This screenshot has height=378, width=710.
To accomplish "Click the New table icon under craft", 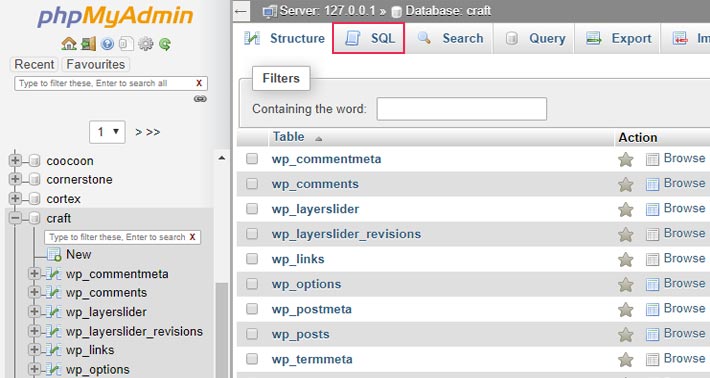I will click(54, 254).
